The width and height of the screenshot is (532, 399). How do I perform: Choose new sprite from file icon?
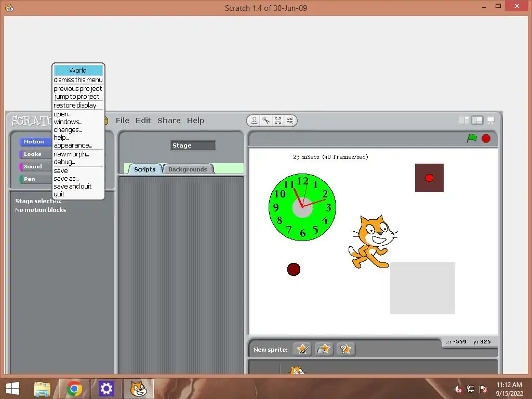(x=324, y=349)
